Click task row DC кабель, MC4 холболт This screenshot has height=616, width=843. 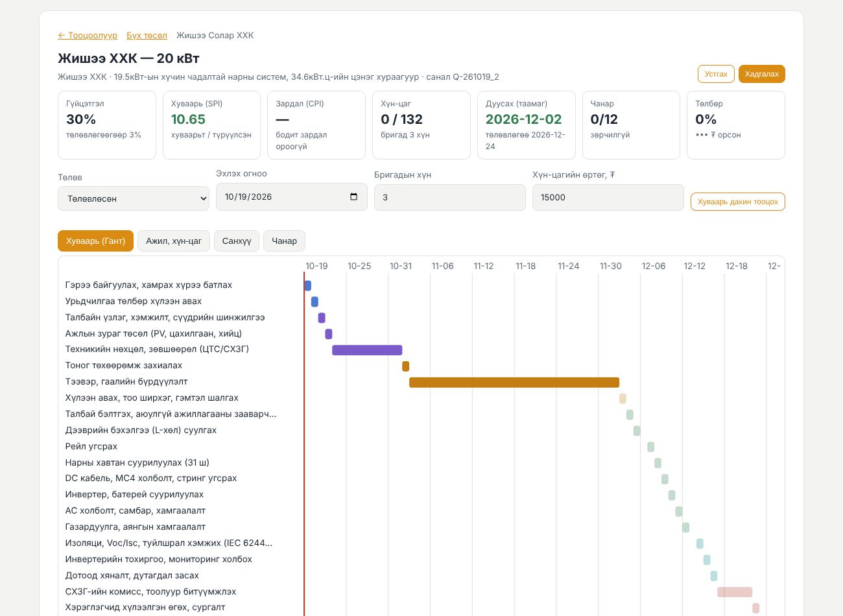(x=151, y=478)
